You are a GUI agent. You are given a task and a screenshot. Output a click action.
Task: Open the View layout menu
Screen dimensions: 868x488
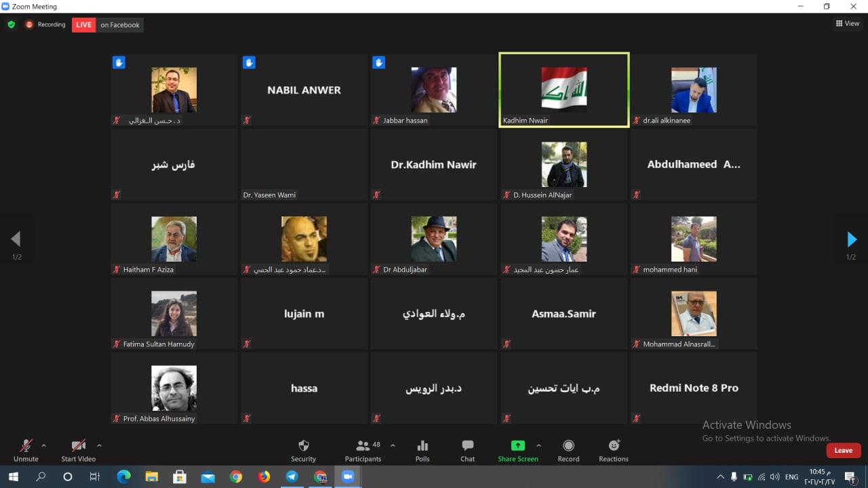coord(848,24)
